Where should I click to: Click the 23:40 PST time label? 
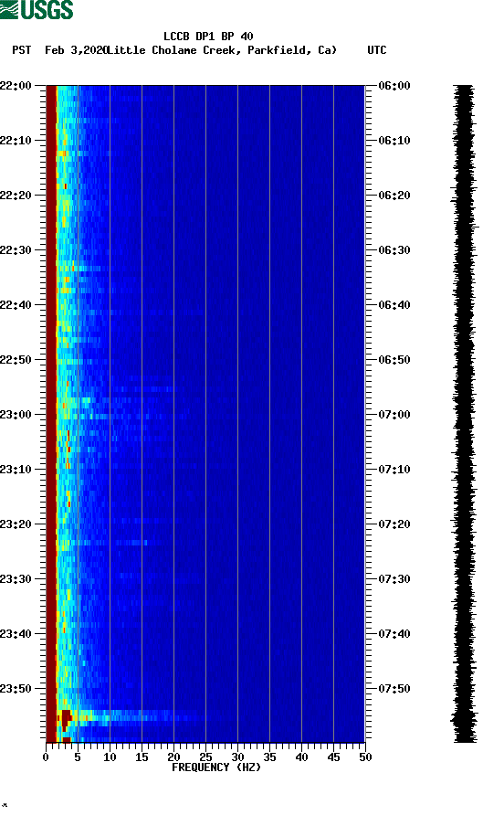point(16,634)
